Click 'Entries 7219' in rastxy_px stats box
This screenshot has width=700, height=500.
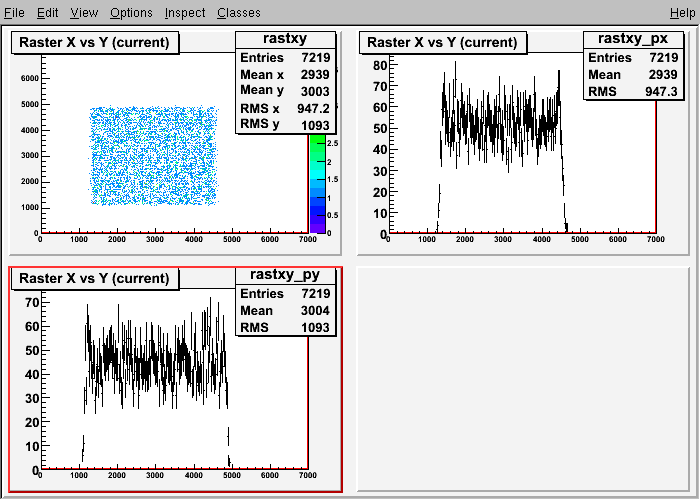633,58
